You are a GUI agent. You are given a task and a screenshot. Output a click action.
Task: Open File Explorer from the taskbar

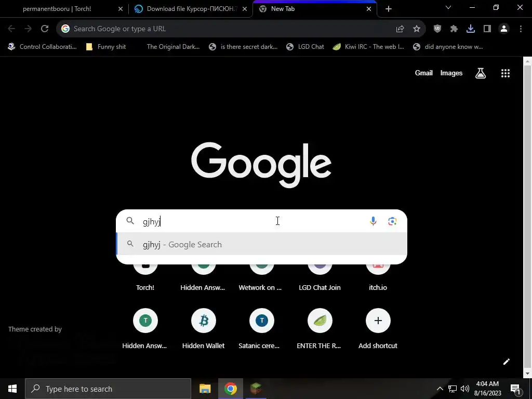point(205,389)
